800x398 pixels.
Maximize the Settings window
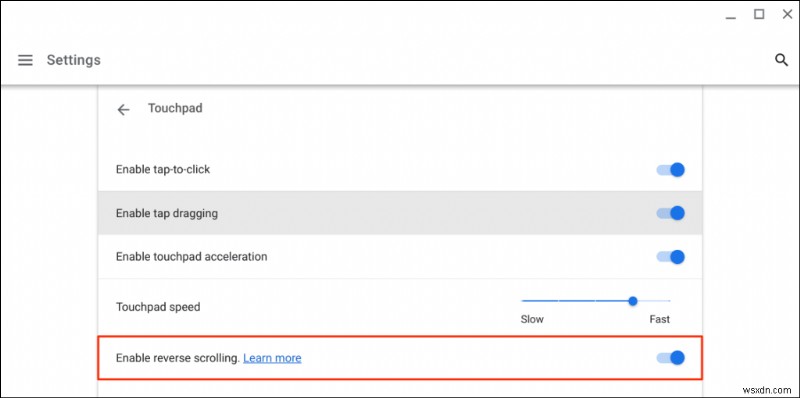point(759,15)
